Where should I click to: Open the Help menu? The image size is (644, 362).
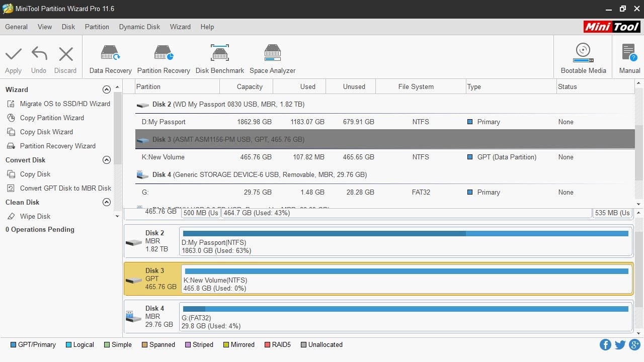pos(207,27)
